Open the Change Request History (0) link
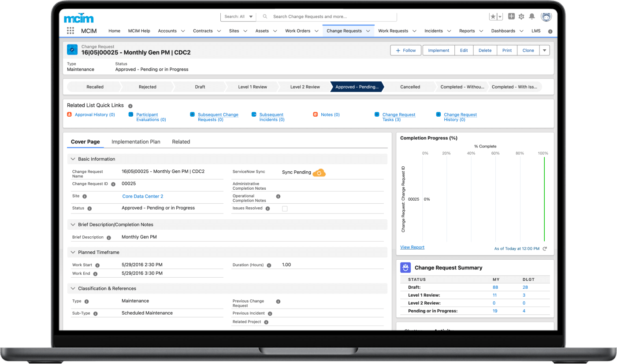Screen dimensions: 617x364 coord(460,117)
